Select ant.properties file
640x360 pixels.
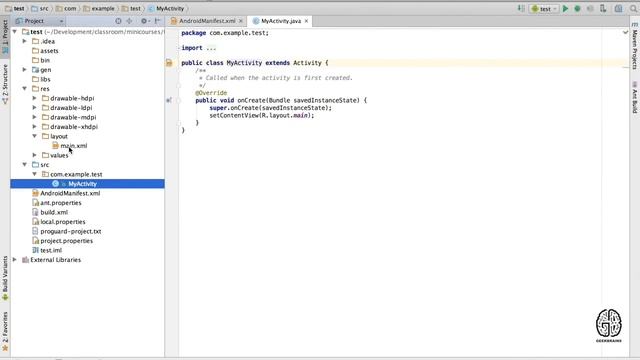tap(60, 203)
